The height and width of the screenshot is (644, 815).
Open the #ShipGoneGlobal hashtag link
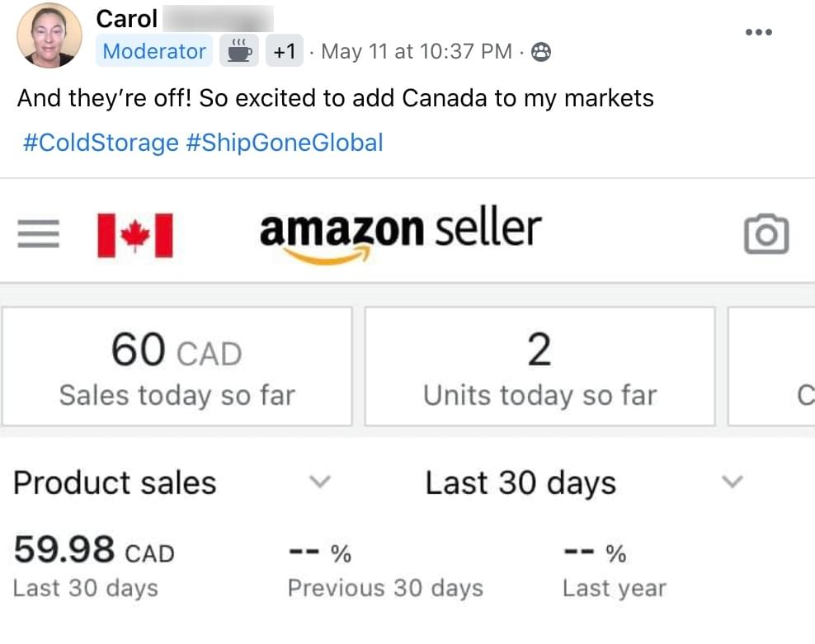pyautogui.click(x=285, y=143)
